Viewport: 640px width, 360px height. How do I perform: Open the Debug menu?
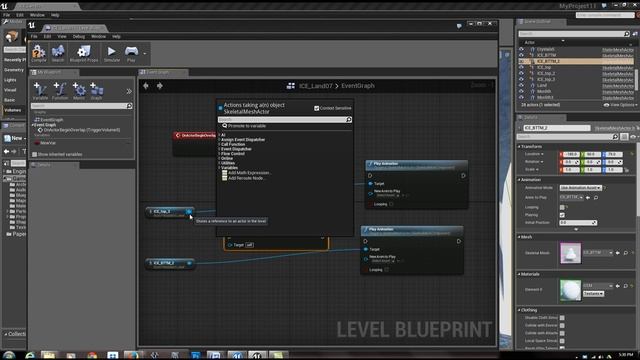(x=78, y=36)
